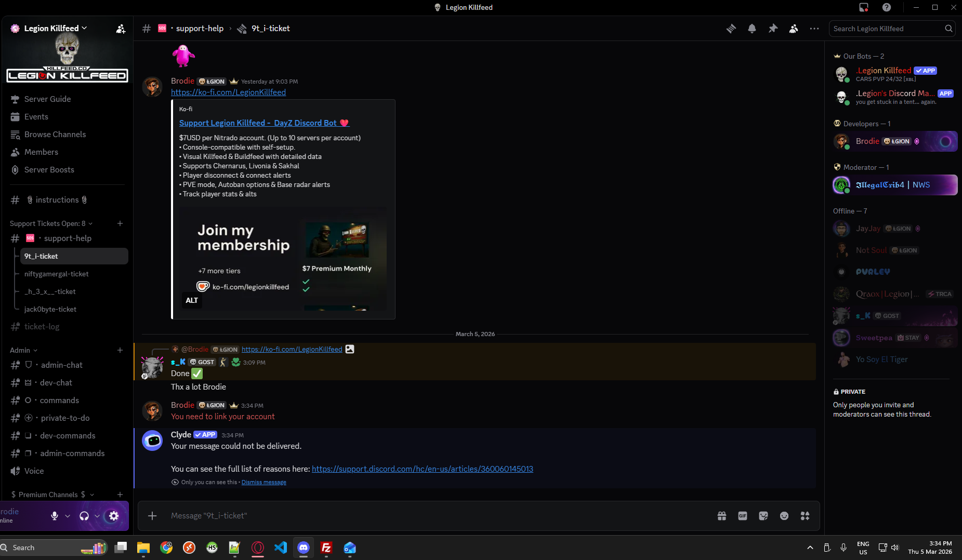This screenshot has height=560, width=962.
Task: Open User Settings gear
Action: pyautogui.click(x=114, y=516)
